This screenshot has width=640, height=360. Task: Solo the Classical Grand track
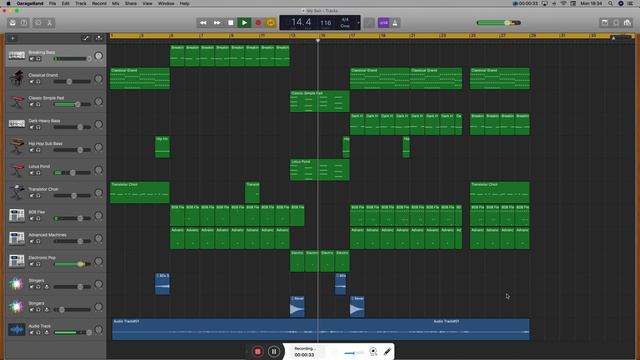pos(38,82)
